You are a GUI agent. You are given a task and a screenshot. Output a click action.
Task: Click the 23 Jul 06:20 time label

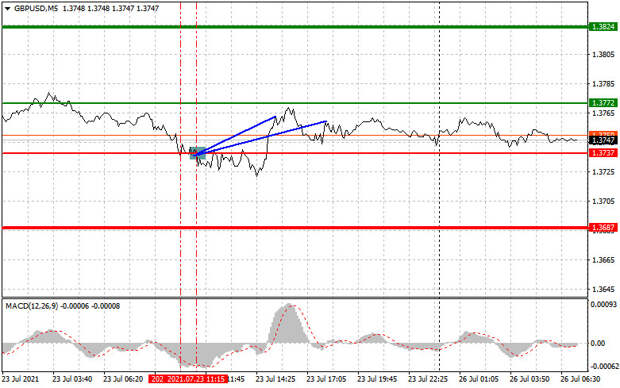click(123, 379)
